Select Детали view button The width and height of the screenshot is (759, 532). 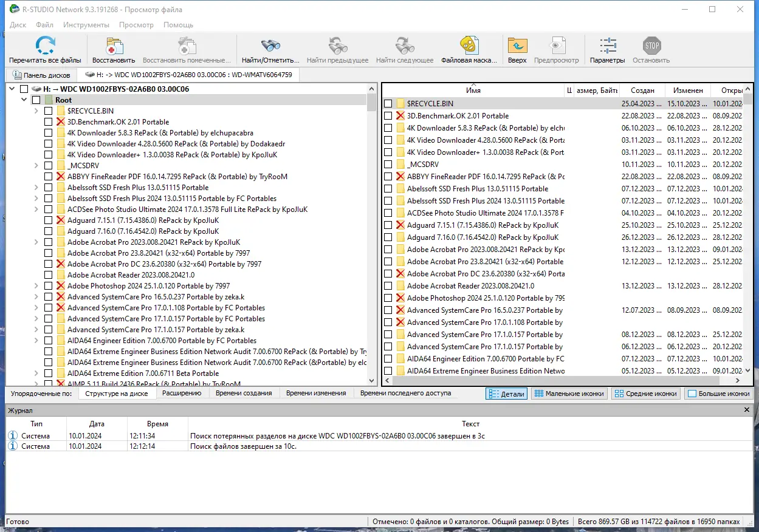click(x=507, y=394)
